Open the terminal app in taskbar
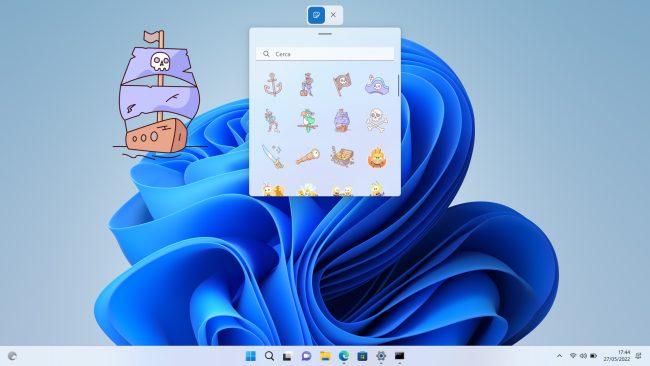 pyautogui.click(x=399, y=356)
